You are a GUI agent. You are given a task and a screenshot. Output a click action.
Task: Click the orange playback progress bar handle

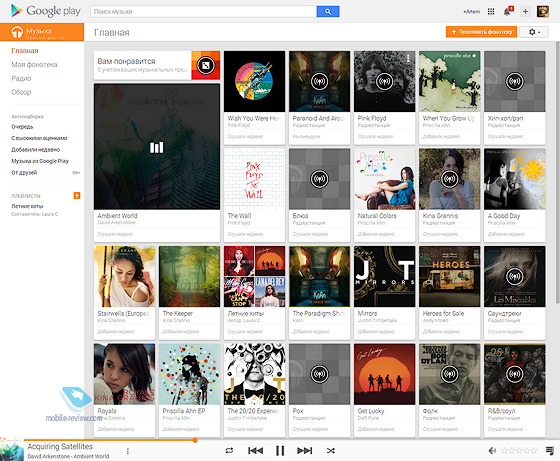click(x=195, y=440)
